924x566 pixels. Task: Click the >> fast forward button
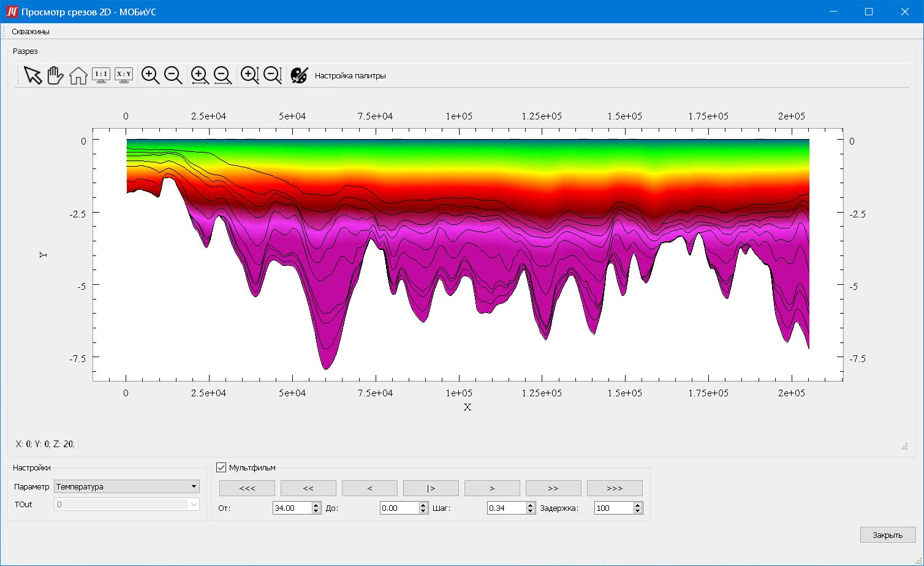click(x=553, y=488)
